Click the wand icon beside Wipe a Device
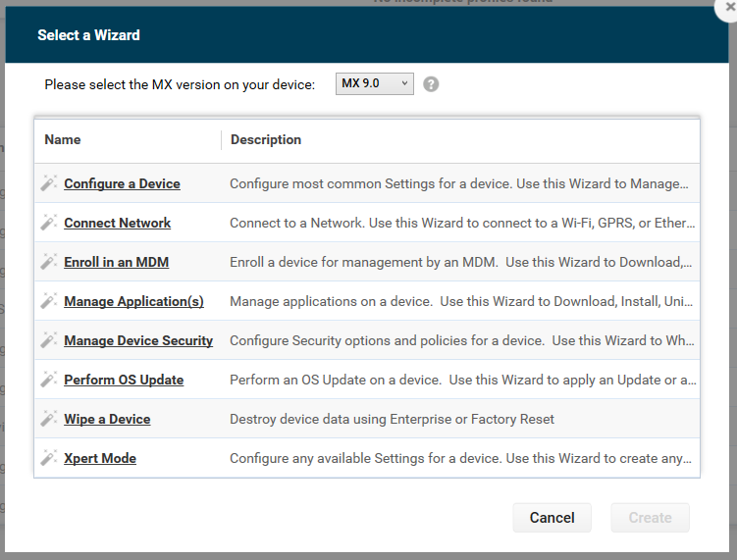 click(x=48, y=419)
